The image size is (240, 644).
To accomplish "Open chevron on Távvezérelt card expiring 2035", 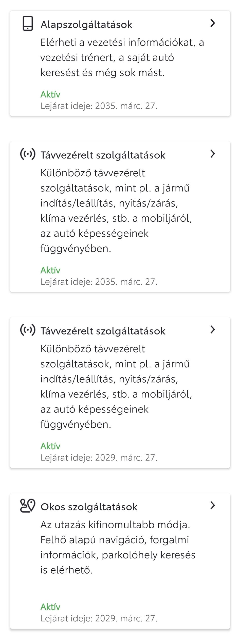I will coord(213,154).
